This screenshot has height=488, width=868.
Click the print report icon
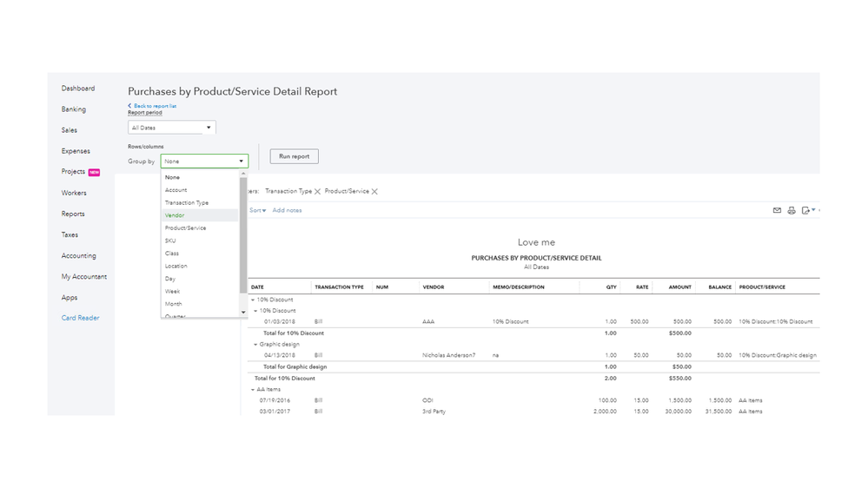point(791,210)
